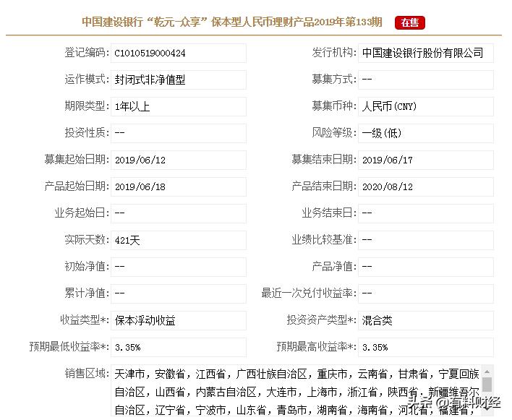The image size is (512, 420).
Task: Click the 投资资产类型* label
Action: (322, 320)
